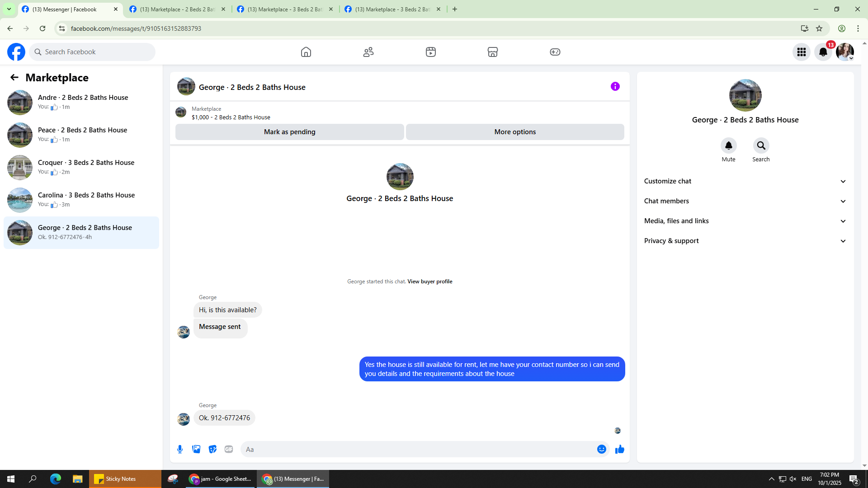Open the Andre 2 Beds 2 Baths chat

pos(81,102)
